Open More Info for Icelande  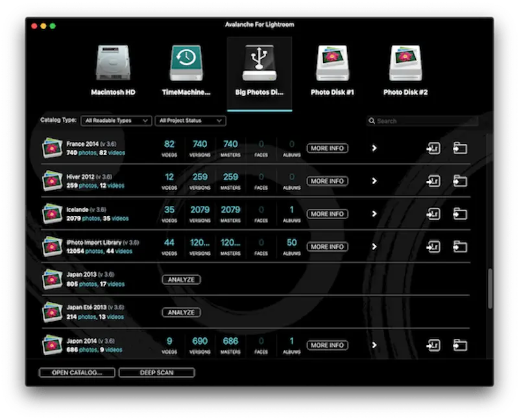(328, 214)
